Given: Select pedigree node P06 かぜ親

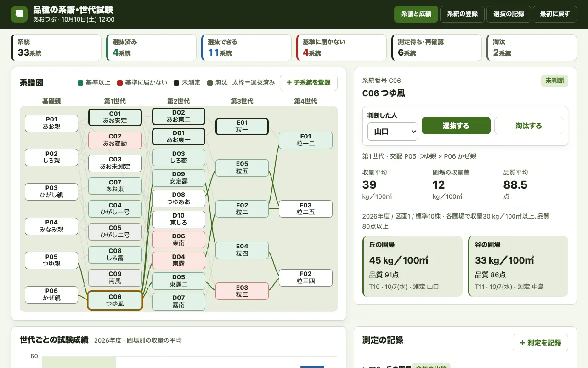Looking at the screenshot, I should (51, 295).
